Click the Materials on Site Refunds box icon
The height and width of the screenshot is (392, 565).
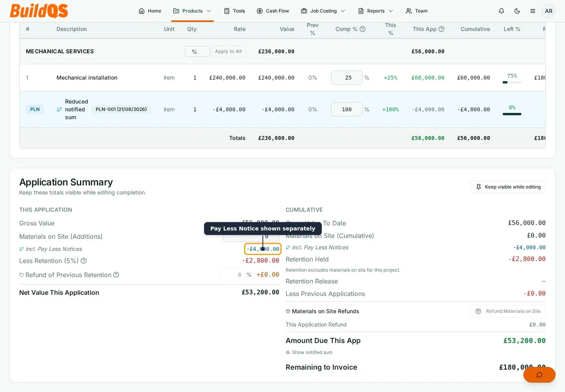click(288, 311)
